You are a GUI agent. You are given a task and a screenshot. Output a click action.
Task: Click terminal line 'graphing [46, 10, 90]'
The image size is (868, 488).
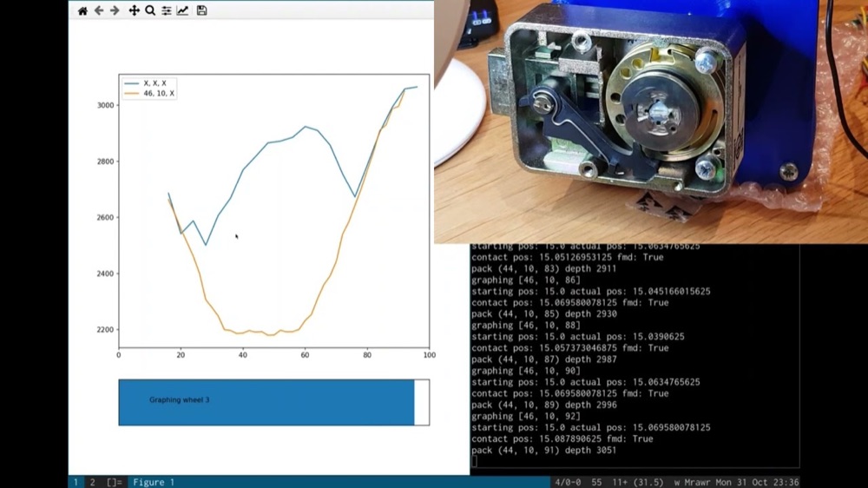(x=526, y=371)
